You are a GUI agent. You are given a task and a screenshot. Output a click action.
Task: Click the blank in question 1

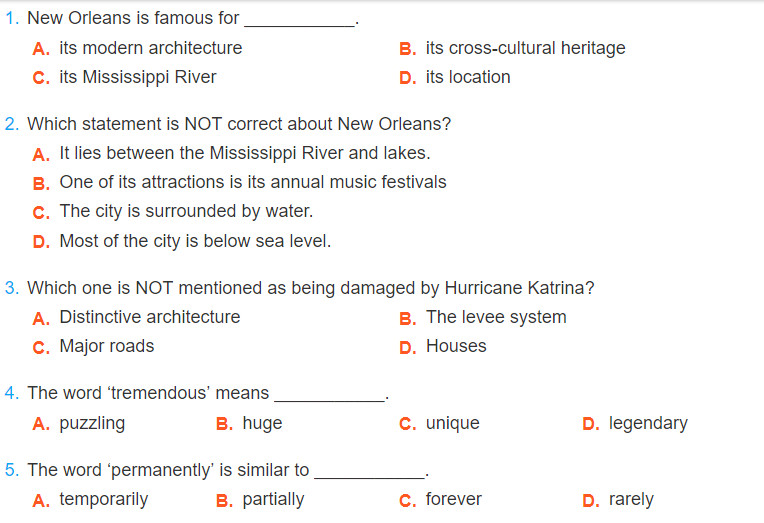pyautogui.click(x=300, y=21)
